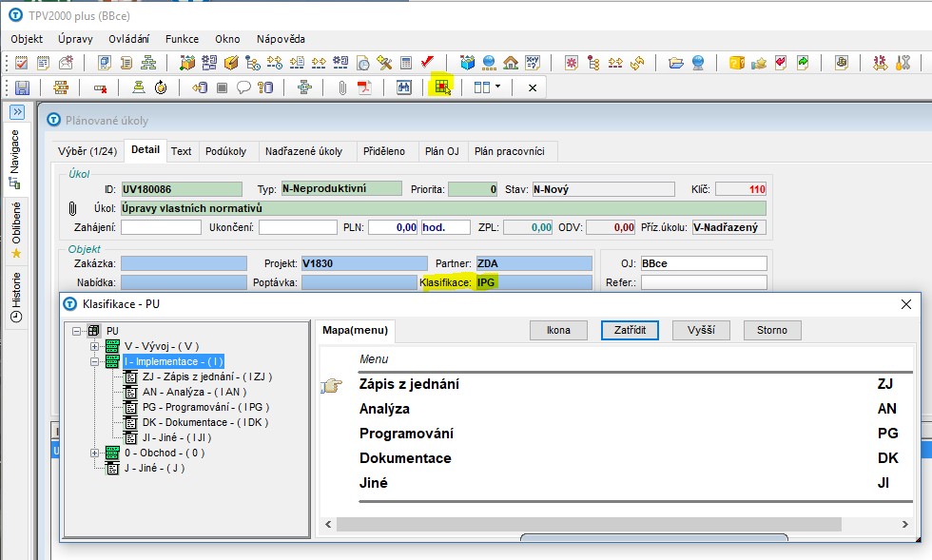
Task: Click the speech bubble comment icon
Action: [243, 87]
